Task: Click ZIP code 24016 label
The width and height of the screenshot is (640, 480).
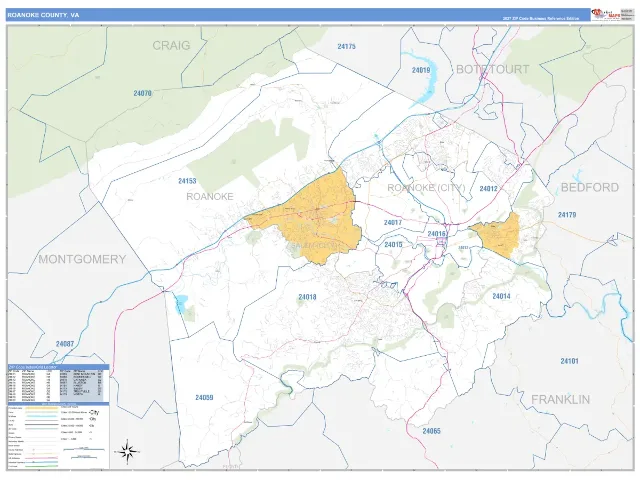Action: 436,234
